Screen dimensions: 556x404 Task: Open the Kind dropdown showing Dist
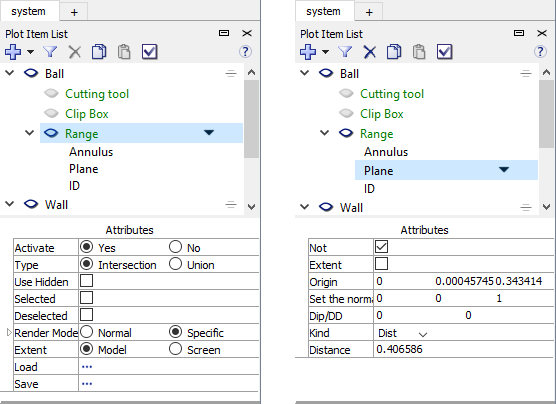point(402,333)
